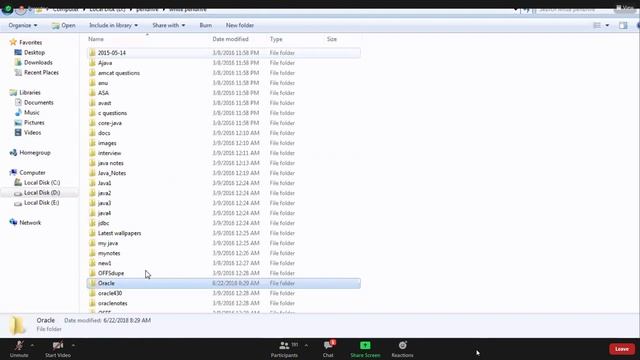Open Recent Places in navigation pane
The height and width of the screenshot is (360, 640).
[36, 73]
